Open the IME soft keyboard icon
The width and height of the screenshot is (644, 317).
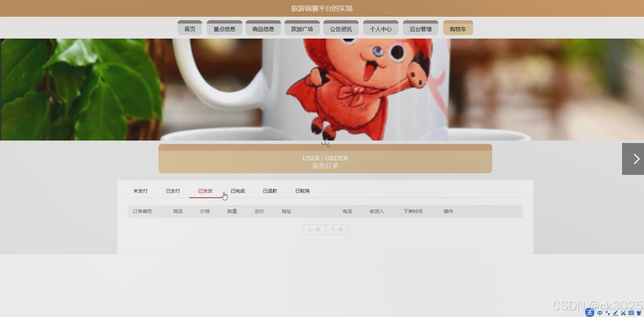click(x=631, y=313)
